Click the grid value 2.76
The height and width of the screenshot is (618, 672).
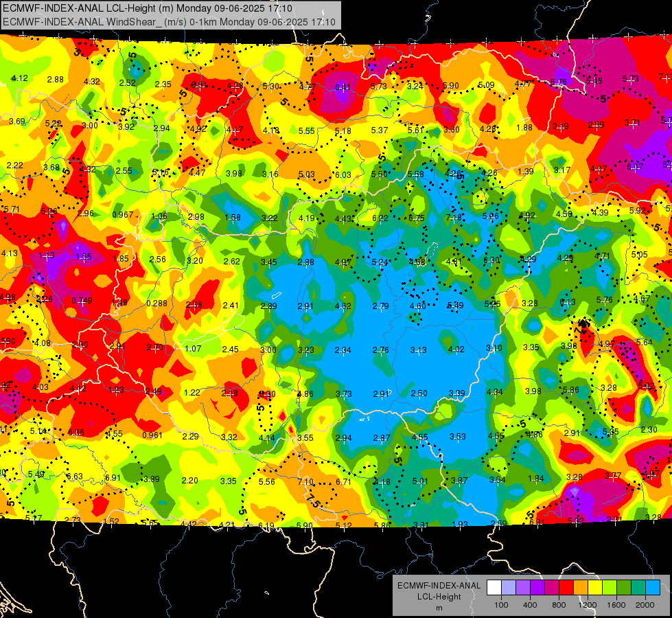[x=380, y=350]
